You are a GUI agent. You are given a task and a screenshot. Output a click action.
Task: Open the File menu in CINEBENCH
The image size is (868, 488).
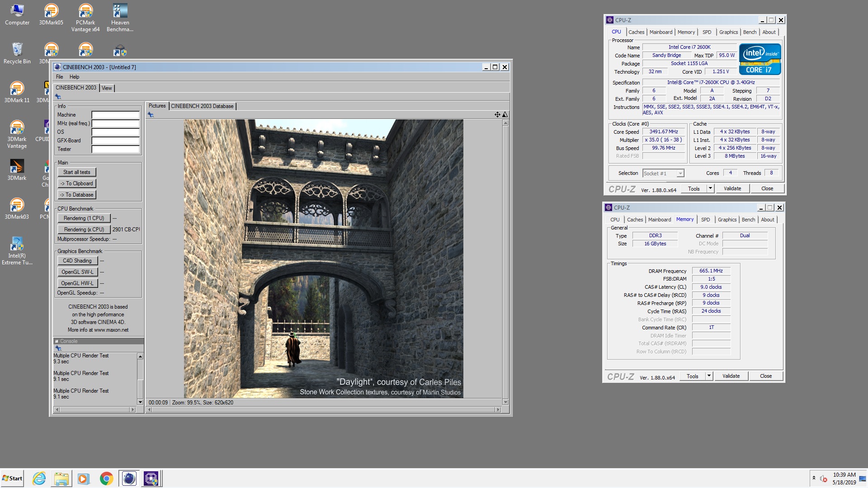pos(59,77)
